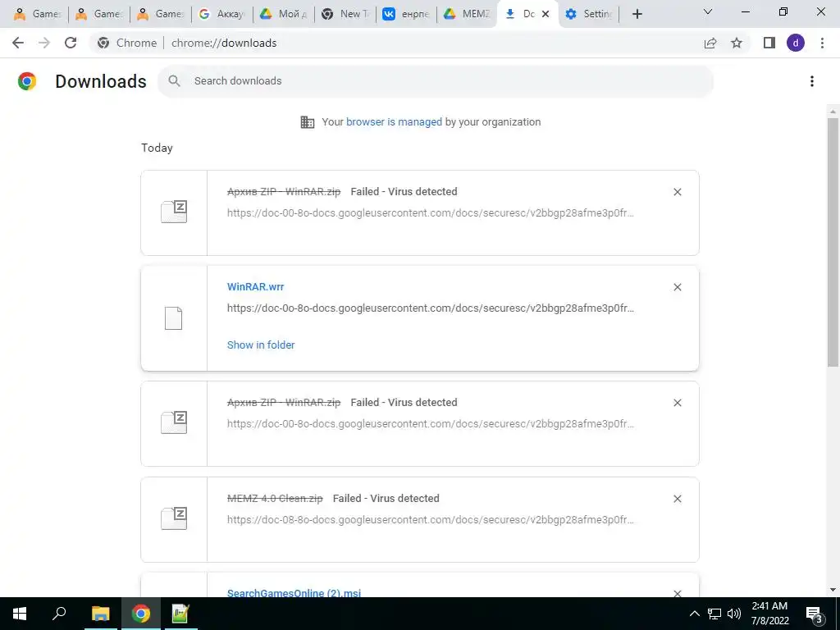Open the green notepad app in taskbar

[180, 614]
